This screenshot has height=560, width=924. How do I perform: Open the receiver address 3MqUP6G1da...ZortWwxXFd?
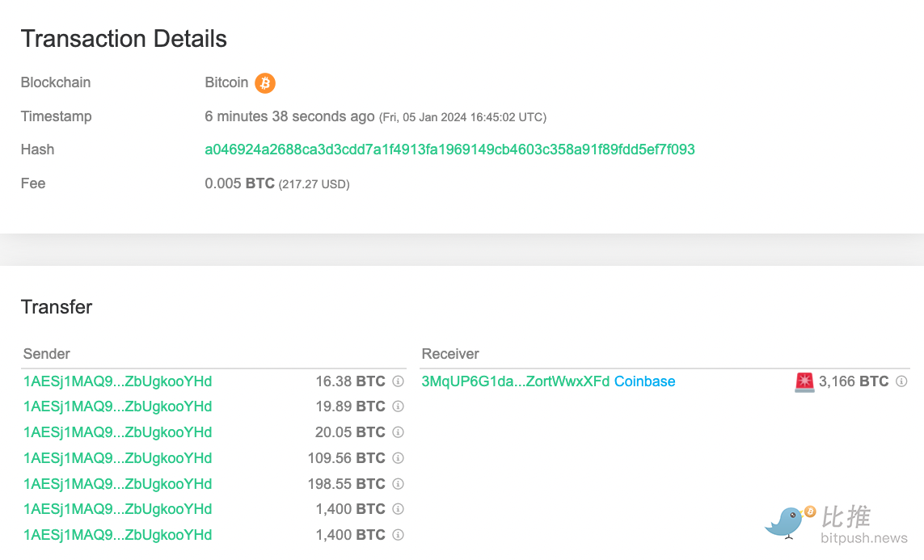click(x=515, y=381)
